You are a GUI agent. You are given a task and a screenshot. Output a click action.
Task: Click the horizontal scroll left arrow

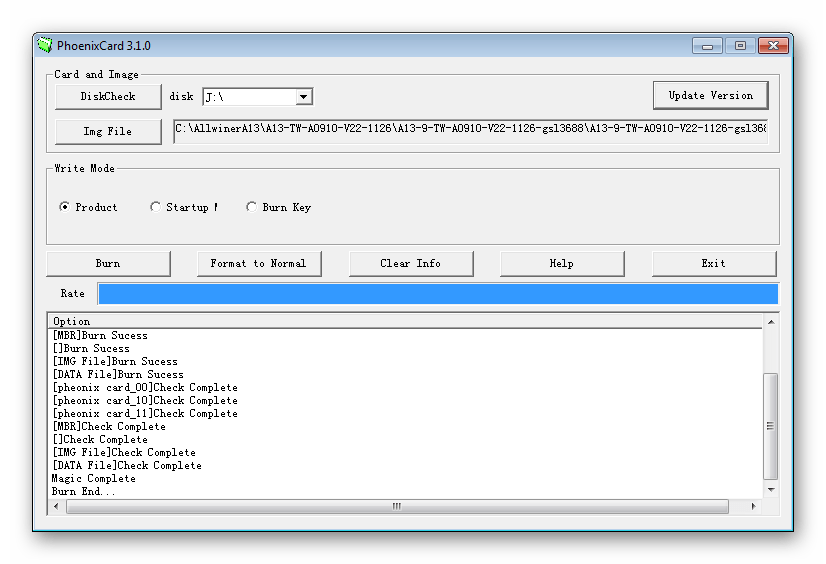click(56, 507)
